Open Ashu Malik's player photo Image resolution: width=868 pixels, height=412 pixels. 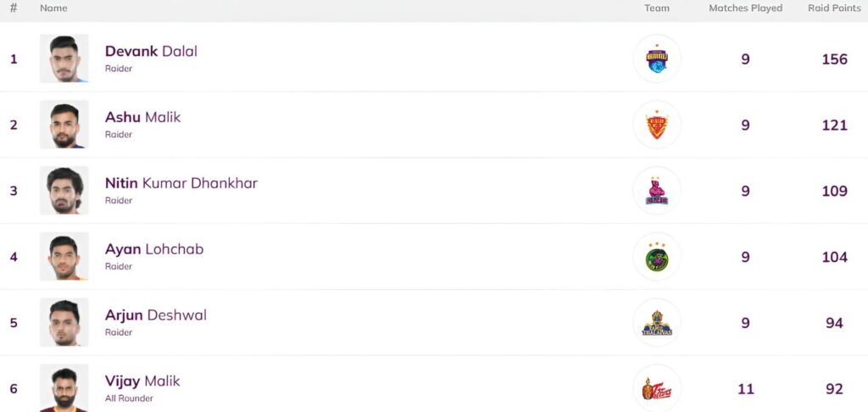[x=64, y=125]
